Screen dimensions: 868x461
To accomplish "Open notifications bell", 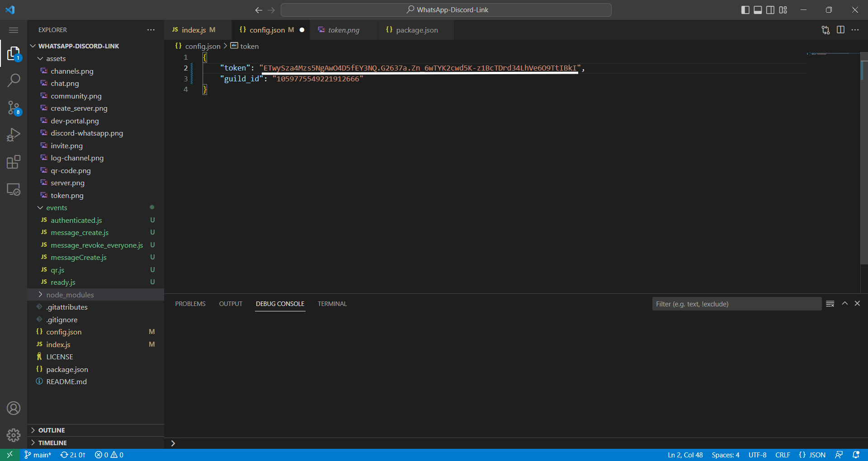I will (856, 455).
